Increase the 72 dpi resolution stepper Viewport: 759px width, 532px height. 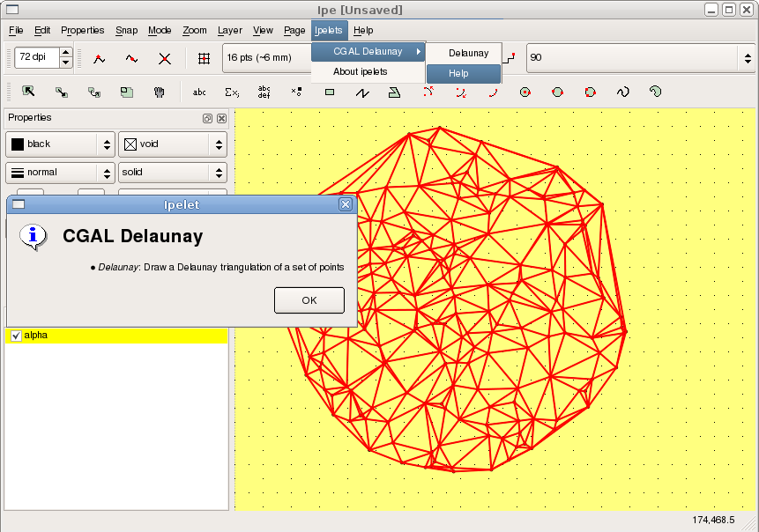(x=65, y=53)
